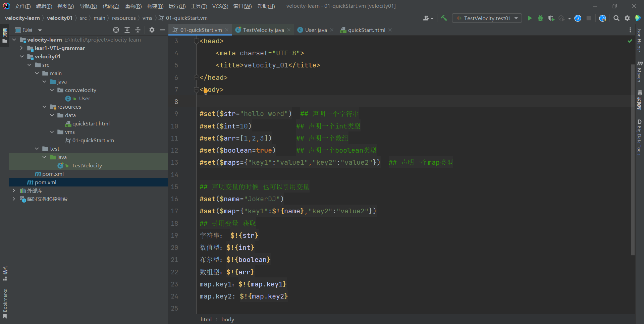Select TestVelocity in project tree
644x324 pixels.
pyautogui.click(x=87, y=165)
